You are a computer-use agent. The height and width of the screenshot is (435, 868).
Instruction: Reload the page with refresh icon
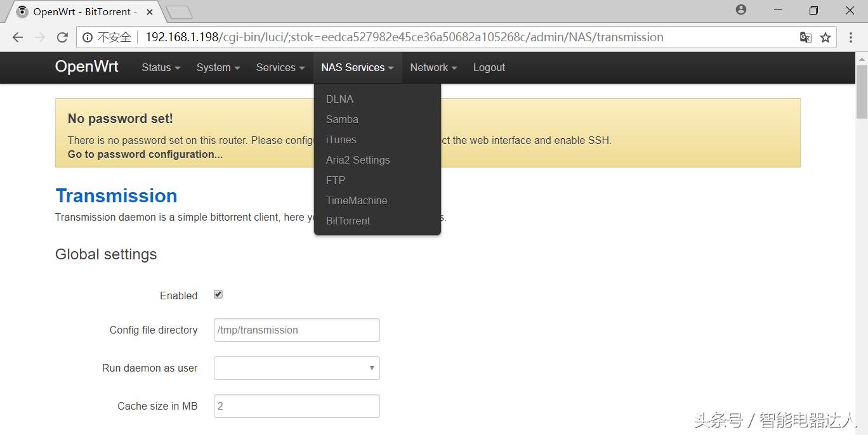62,37
